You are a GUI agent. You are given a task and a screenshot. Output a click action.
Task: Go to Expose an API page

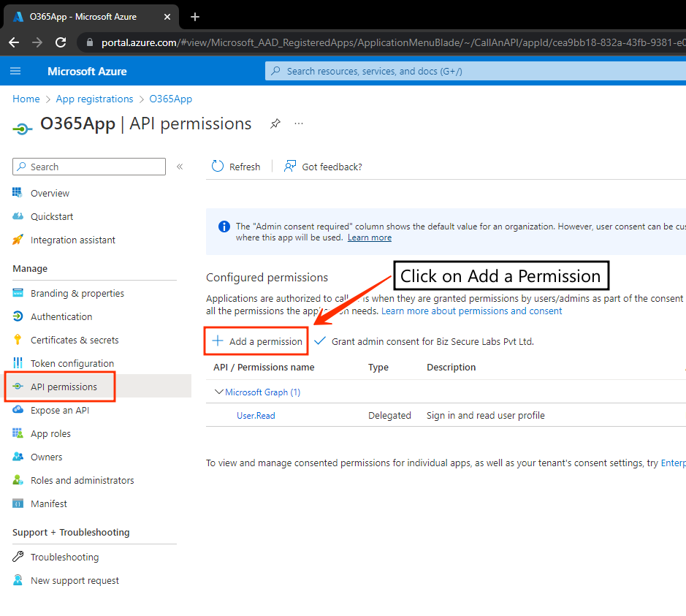[59, 410]
